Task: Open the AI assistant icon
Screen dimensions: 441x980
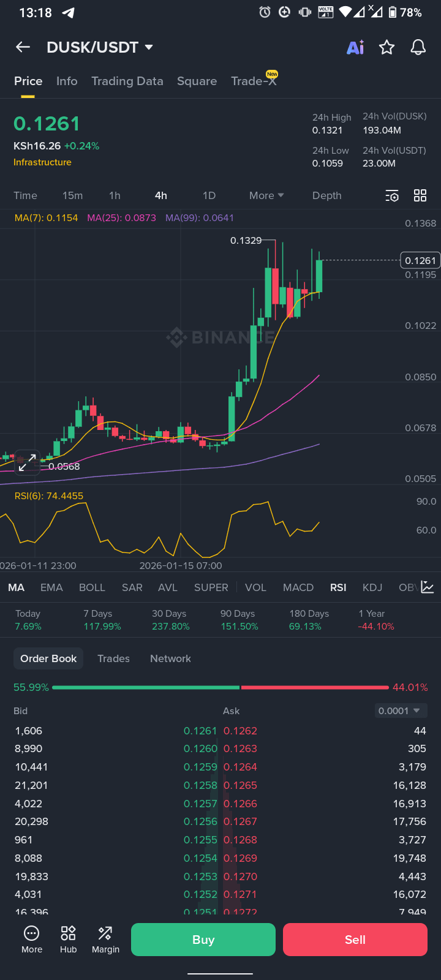Action: 355,47
